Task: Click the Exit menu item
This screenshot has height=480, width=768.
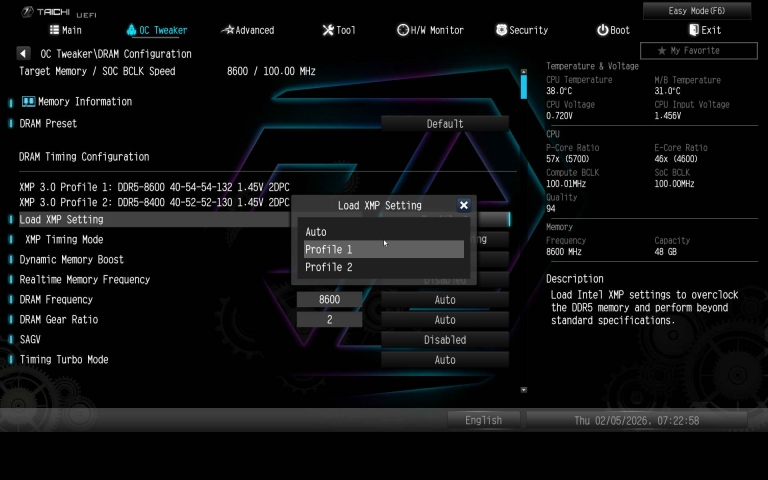Action: coord(704,30)
